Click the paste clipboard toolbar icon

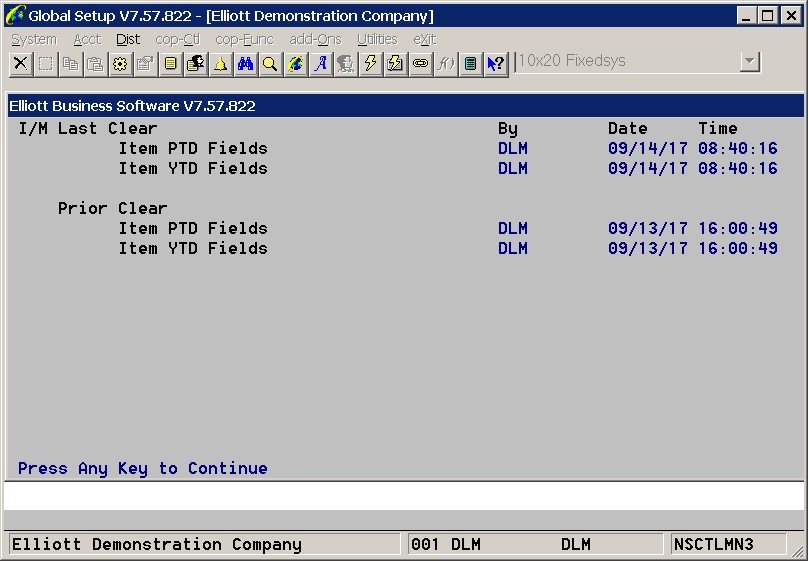[95, 64]
